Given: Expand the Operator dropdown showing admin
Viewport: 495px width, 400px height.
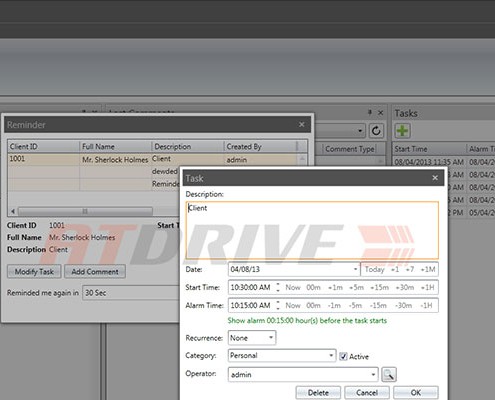Looking at the screenshot, I should click(x=373, y=375).
